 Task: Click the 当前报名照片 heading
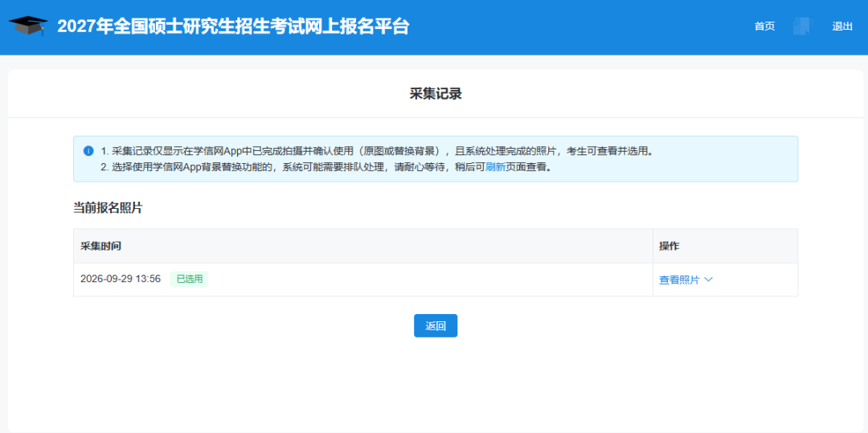[108, 208]
